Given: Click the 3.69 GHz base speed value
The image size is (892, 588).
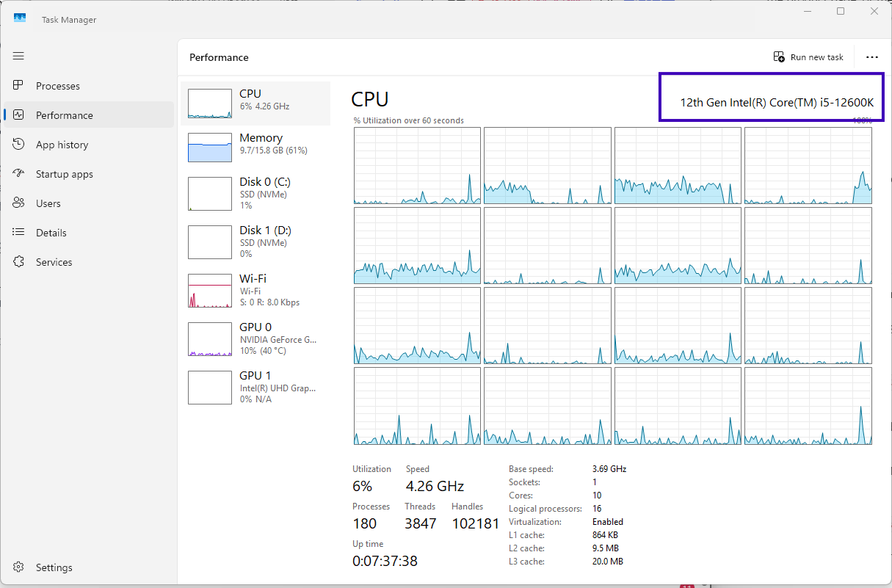Looking at the screenshot, I should 609,468.
